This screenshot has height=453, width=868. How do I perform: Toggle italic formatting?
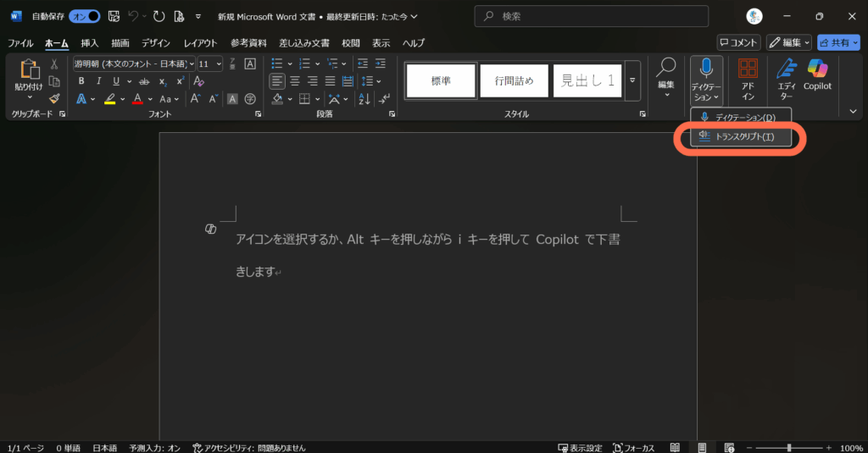tap(98, 81)
